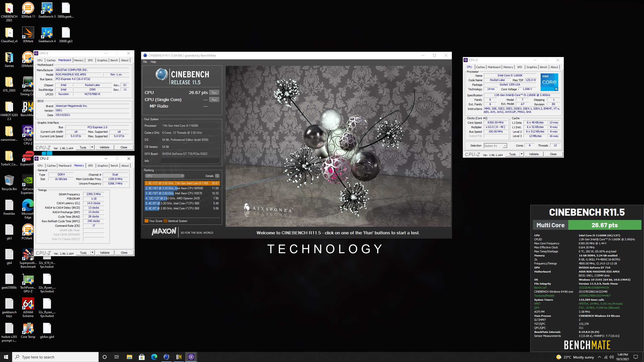The width and height of the screenshot is (644, 362).
Task: Show hidden system tray icons
Action: pos(599,357)
